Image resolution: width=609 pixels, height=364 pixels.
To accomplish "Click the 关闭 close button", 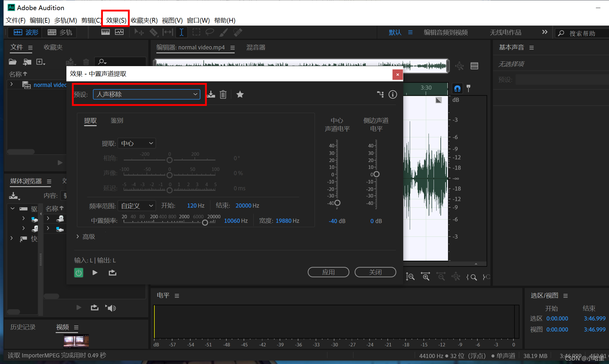I will pyautogui.click(x=375, y=272).
